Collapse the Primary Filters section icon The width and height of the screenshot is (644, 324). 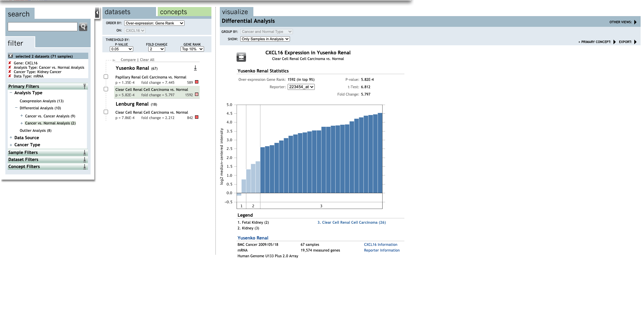(x=85, y=87)
